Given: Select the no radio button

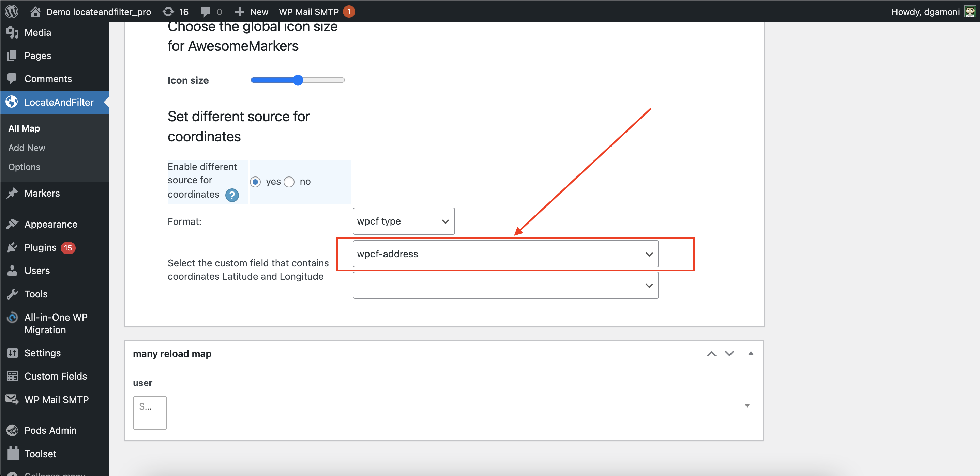Looking at the screenshot, I should 289,182.
